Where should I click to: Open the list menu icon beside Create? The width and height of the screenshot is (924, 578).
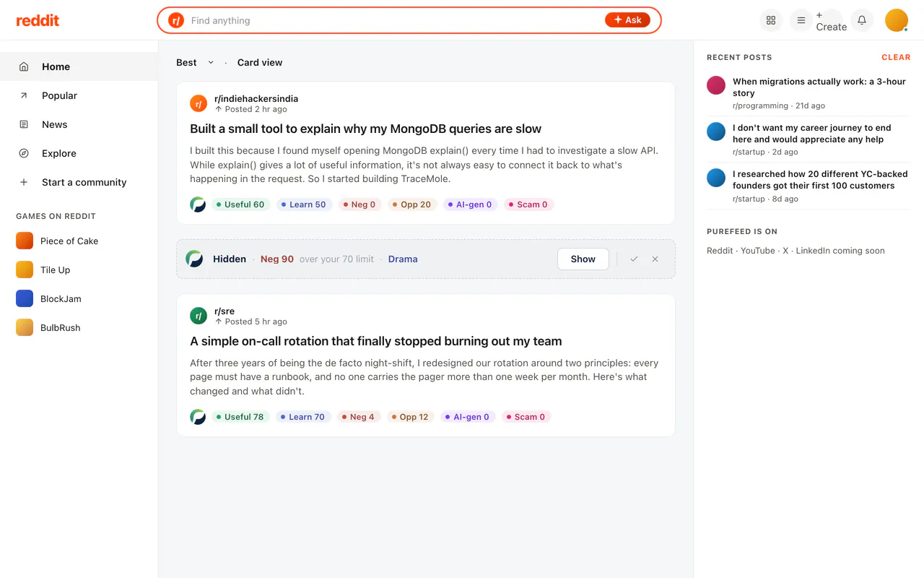click(801, 20)
